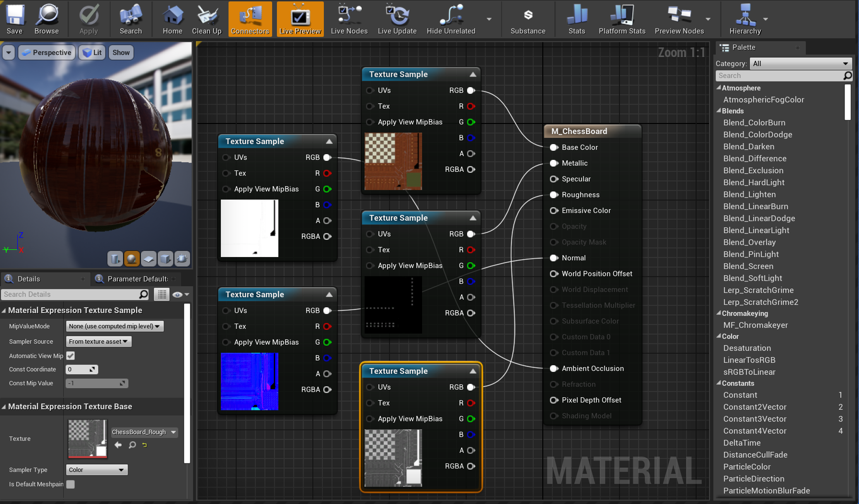
Task: Run Clean Up on the graph
Action: tap(207, 19)
